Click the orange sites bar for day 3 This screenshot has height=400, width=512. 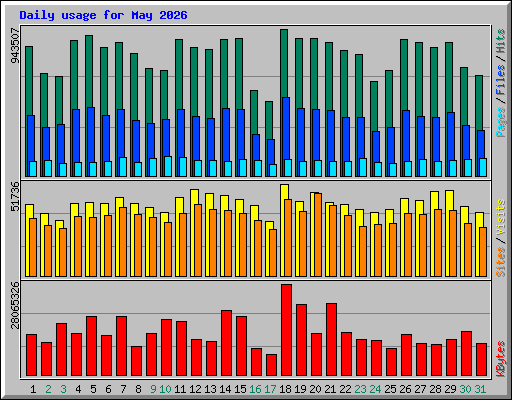(x=63, y=252)
